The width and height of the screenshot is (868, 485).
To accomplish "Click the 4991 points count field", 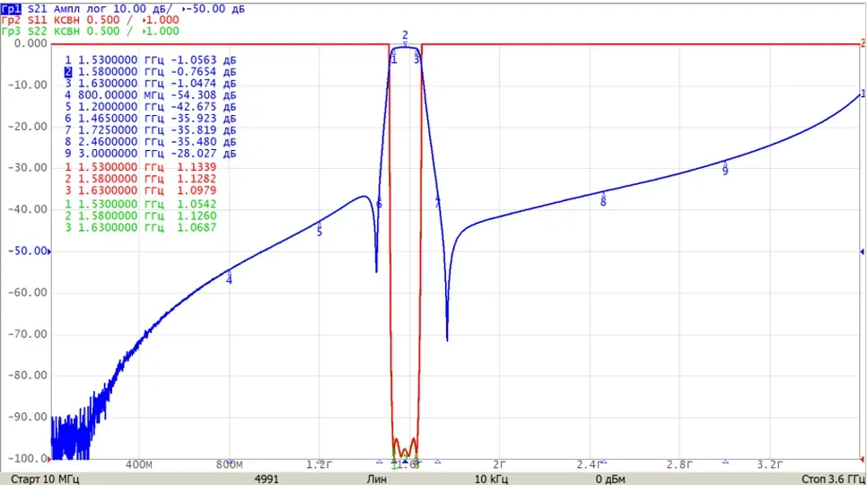I will [x=267, y=479].
